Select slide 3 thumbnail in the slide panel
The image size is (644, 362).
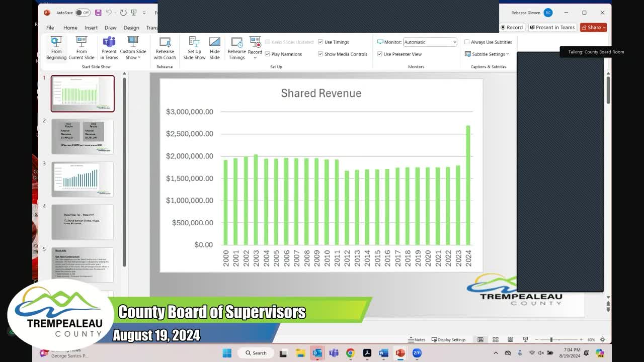click(x=83, y=179)
